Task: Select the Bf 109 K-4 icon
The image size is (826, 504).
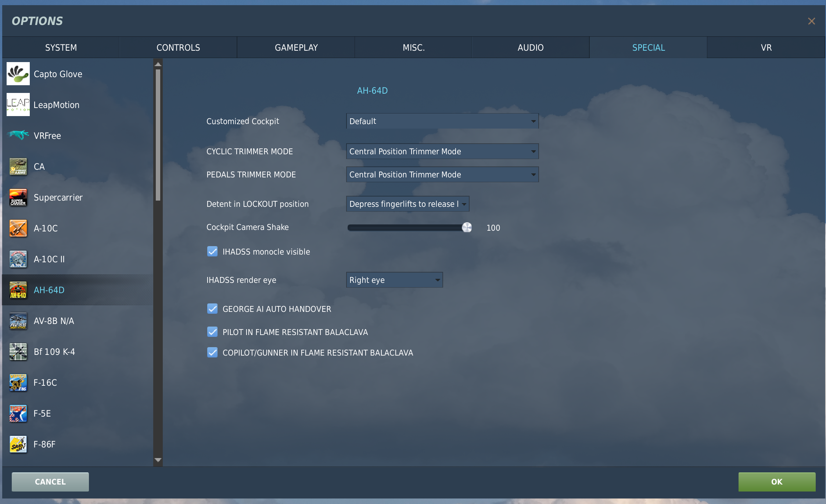Action: click(x=18, y=352)
